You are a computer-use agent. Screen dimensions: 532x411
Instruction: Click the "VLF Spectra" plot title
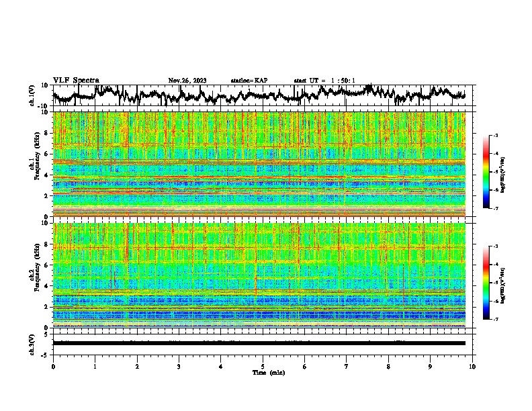(x=76, y=80)
